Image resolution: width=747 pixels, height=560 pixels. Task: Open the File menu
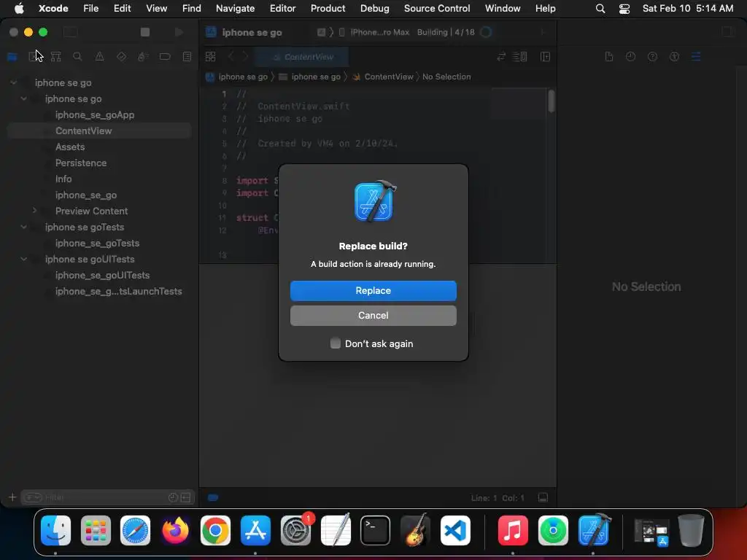point(90,8)
